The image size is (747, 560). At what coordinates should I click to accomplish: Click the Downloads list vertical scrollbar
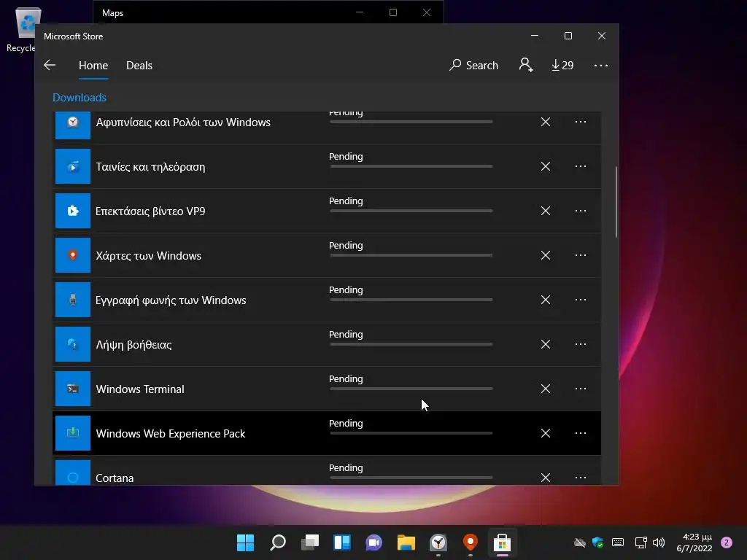click(616, 202)
